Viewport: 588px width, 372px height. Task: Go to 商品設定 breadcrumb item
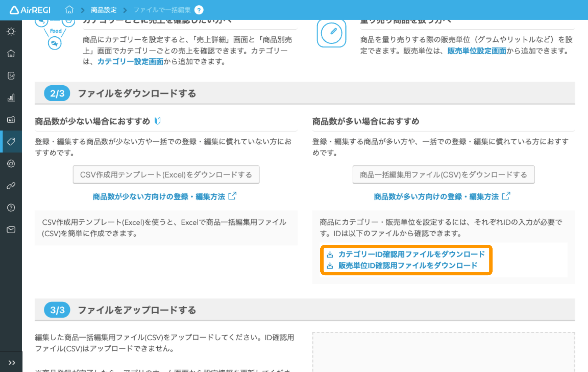[104, 10]
